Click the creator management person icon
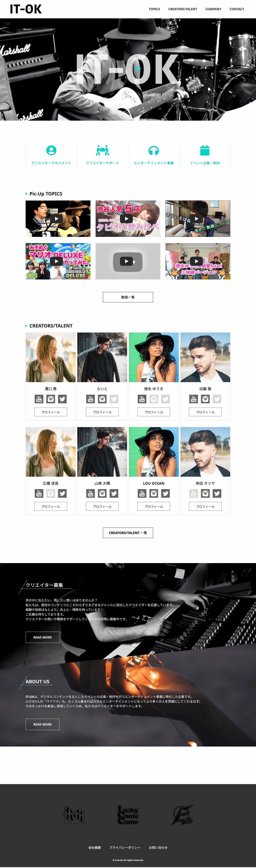Image resolution: width=256 pixels, height=868 pixels. click(51, 150)
